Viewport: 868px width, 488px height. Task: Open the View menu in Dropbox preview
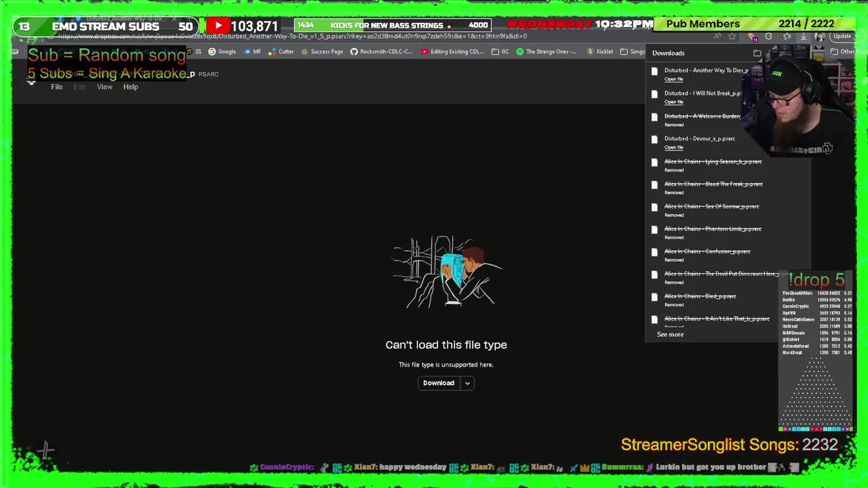tap(104, 87)
